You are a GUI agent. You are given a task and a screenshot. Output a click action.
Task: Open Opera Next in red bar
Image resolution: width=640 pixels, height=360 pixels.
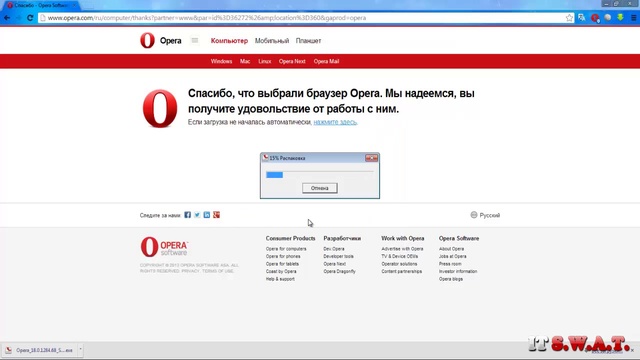(x=292, y=61)
